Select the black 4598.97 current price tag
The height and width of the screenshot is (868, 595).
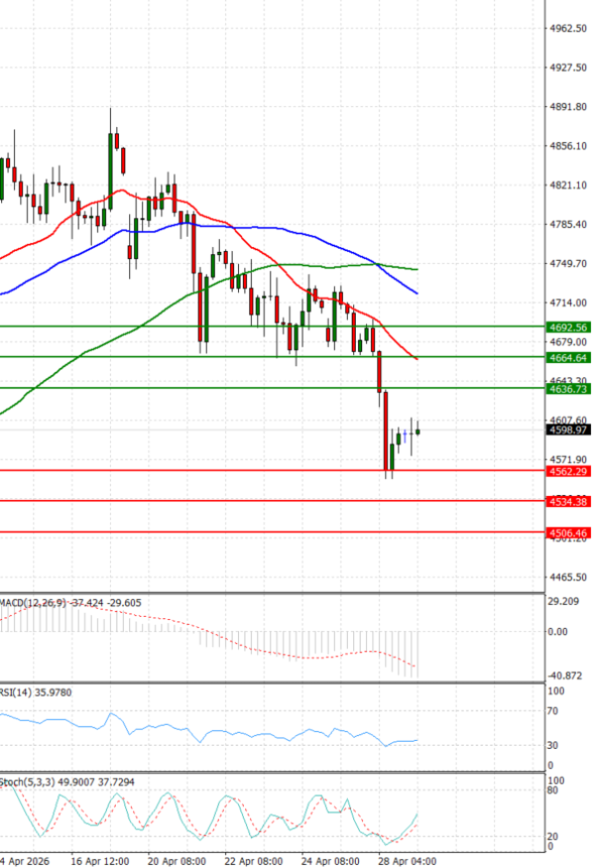(x=568, y=430)
